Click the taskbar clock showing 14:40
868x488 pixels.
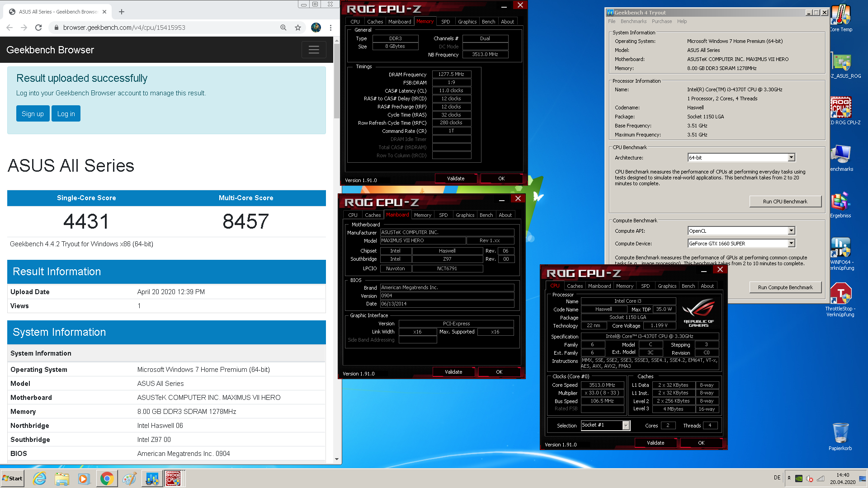coord(843,479)
